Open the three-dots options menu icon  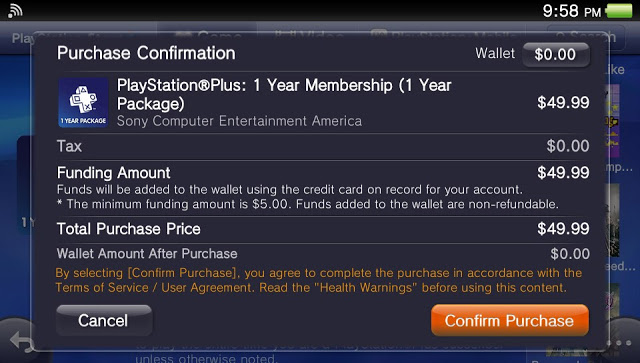coord(619,343)
